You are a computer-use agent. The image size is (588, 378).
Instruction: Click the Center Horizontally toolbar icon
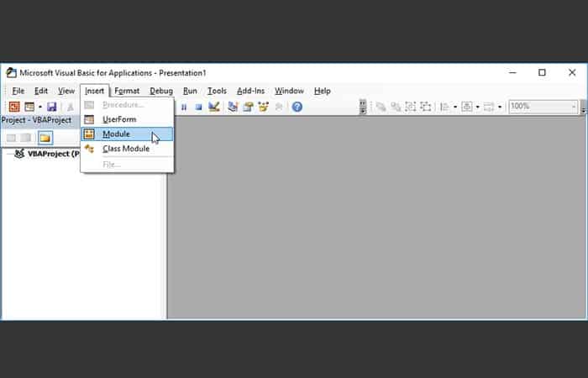coord(467,107)
